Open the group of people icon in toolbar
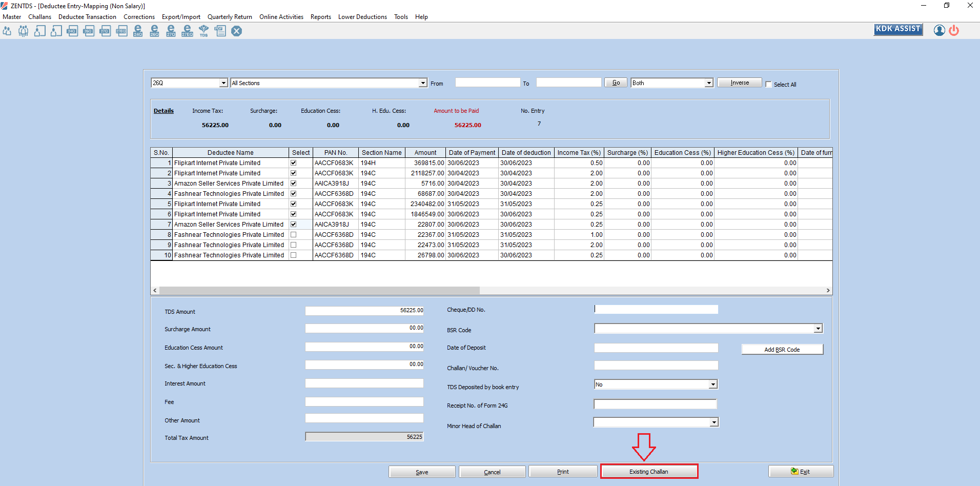Viewport: 980px width, 486px height. 24,31
